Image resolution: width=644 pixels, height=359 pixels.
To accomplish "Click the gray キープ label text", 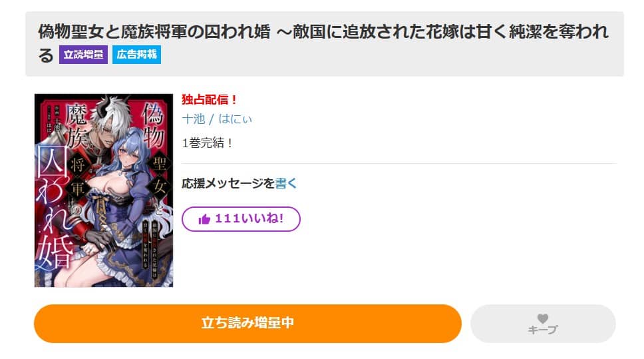I will [x=543, y=330].
